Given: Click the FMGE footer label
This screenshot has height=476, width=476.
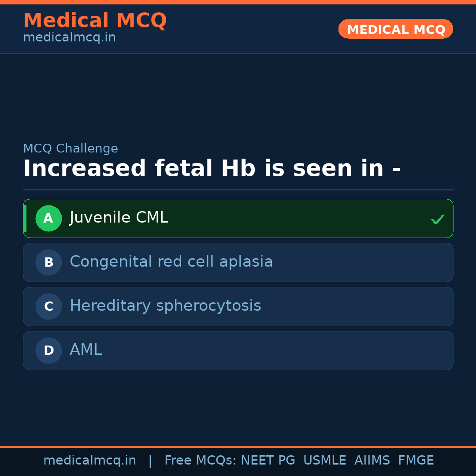Looking at the screenshot, I should click(x=416, y=461).
